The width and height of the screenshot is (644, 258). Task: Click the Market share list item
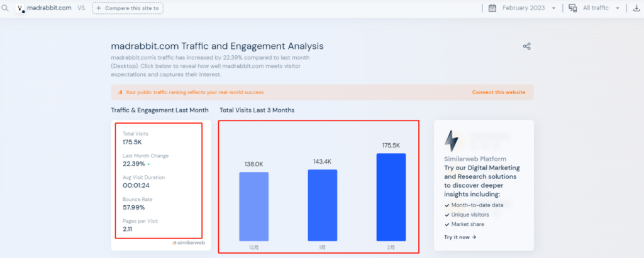click(465, 224)
